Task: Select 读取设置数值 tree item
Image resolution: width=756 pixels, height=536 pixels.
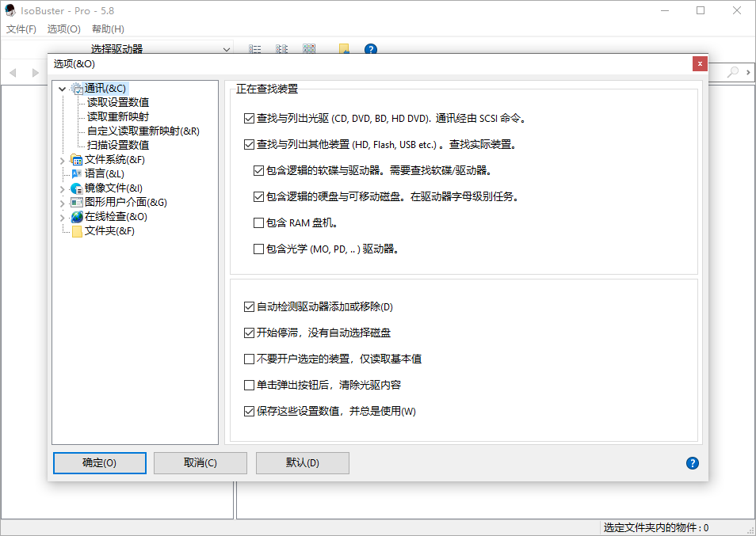Action: pos(118,103)
